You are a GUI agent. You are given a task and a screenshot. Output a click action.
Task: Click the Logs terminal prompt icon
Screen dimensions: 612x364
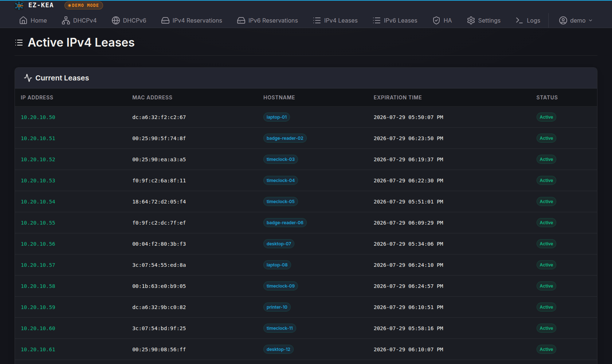(x=519, y=20)
